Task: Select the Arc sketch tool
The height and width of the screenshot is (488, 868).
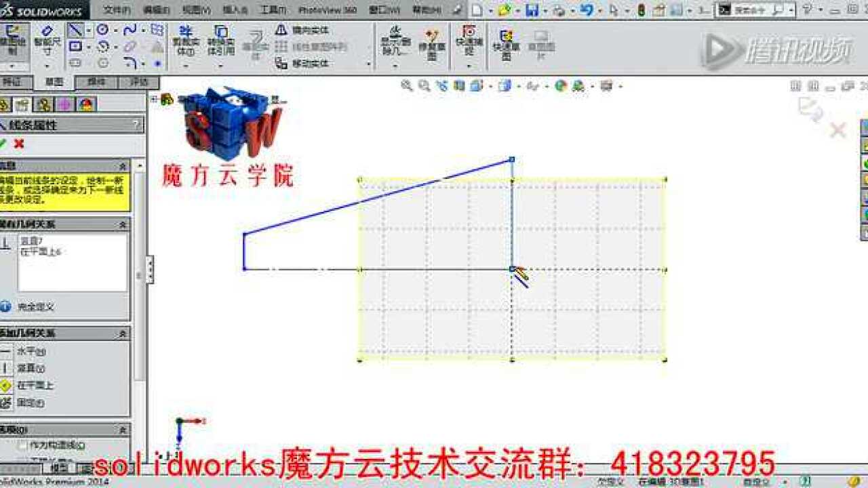Action: (x=102, y=47)
